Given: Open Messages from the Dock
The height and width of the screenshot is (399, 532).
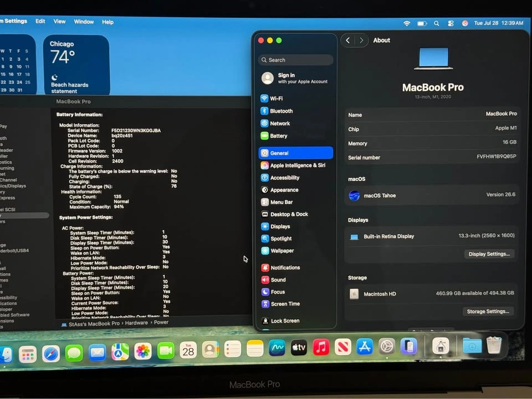Looking at the screenshot, I should click(x=74, y=353).
